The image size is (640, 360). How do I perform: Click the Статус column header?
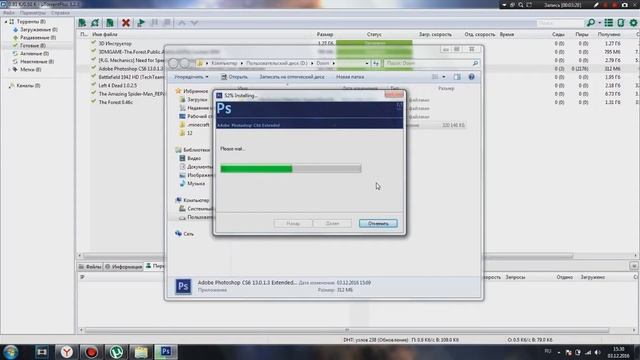(x=374, y=34)
